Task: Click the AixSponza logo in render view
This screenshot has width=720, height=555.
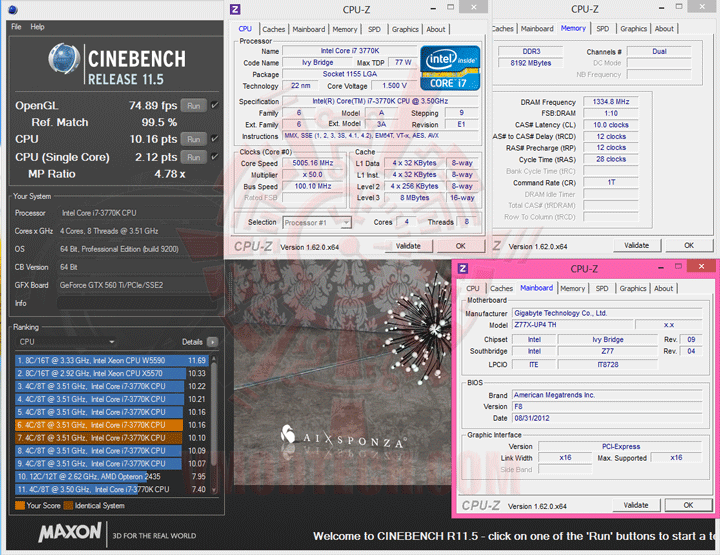Action: 343,437
